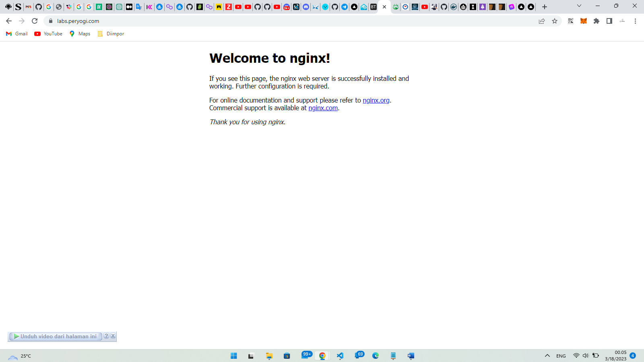Open the Gmail bookmark
The image size is (644, 362).
[x=17, y=34]
